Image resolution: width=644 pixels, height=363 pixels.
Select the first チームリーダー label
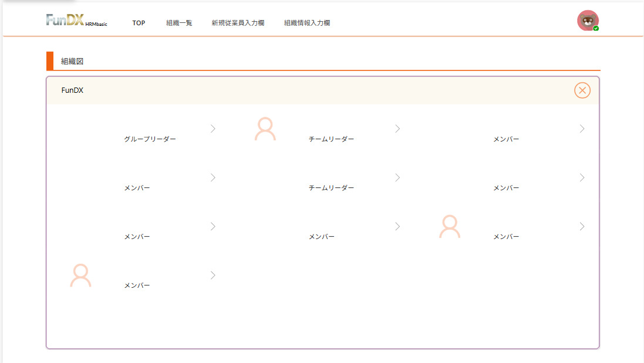point(332,139)
